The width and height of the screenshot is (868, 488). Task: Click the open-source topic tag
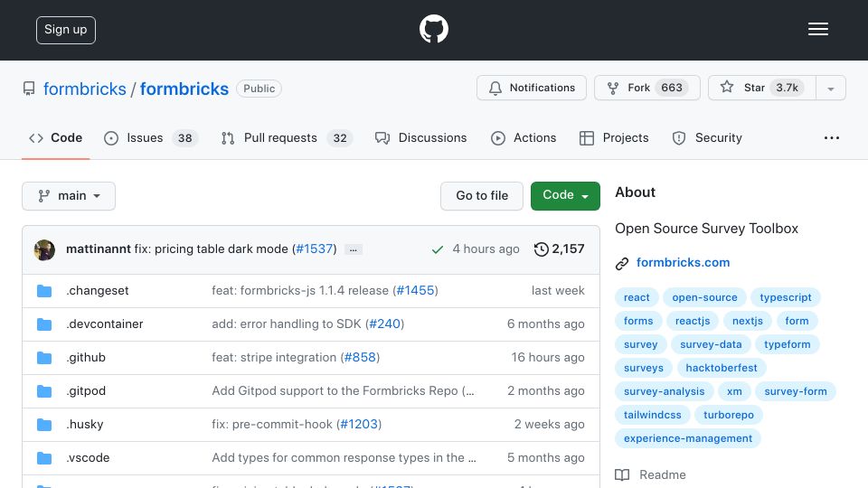coord(704,297)
